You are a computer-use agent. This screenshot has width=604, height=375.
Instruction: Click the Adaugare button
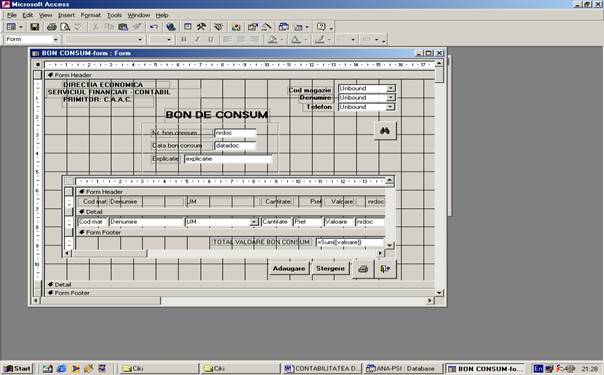coord(289,268)
